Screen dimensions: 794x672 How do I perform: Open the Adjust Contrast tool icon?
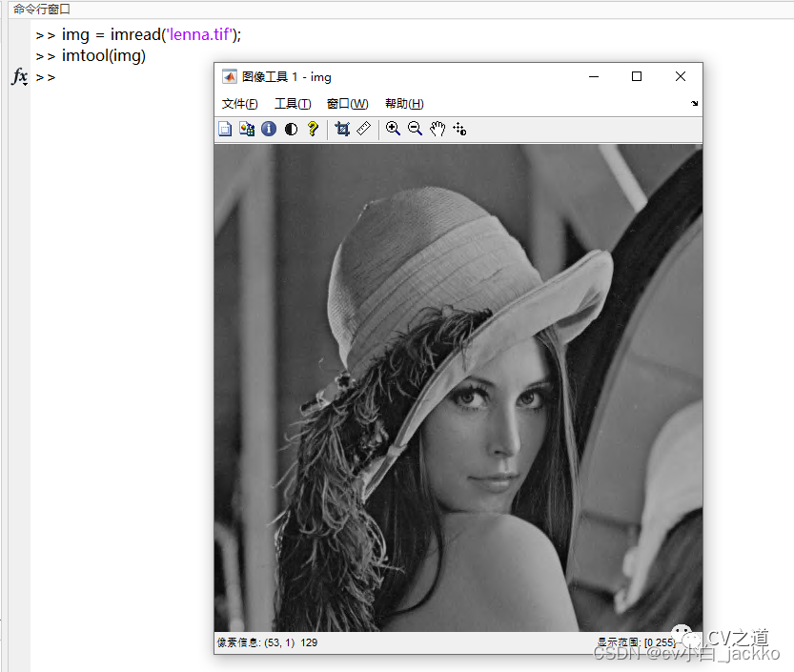click(291, 129)
